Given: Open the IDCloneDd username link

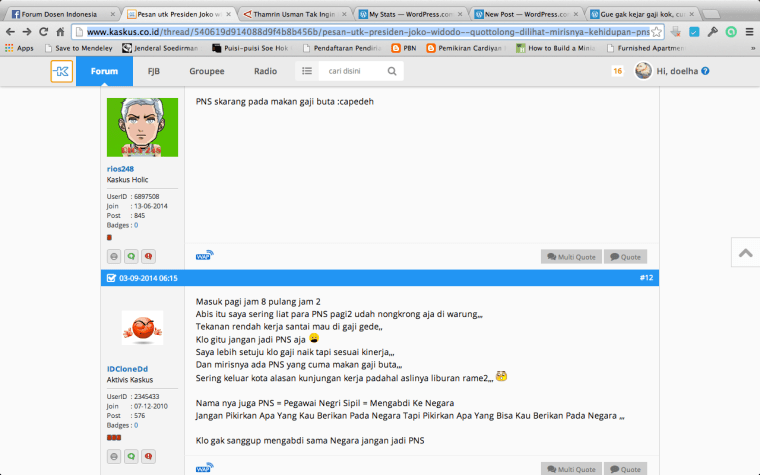Looking at the screenshot, I should 127,369.
